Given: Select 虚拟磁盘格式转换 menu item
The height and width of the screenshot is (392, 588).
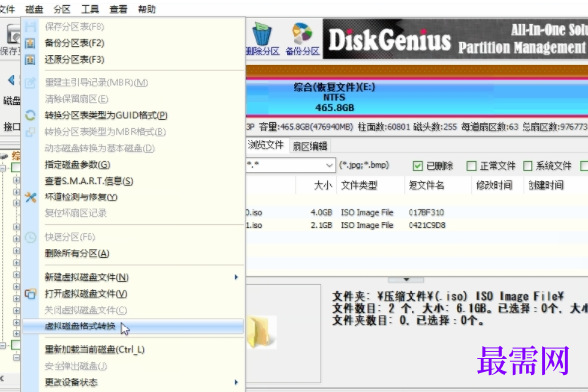Looking at the screenshot, I should [133, 327].
